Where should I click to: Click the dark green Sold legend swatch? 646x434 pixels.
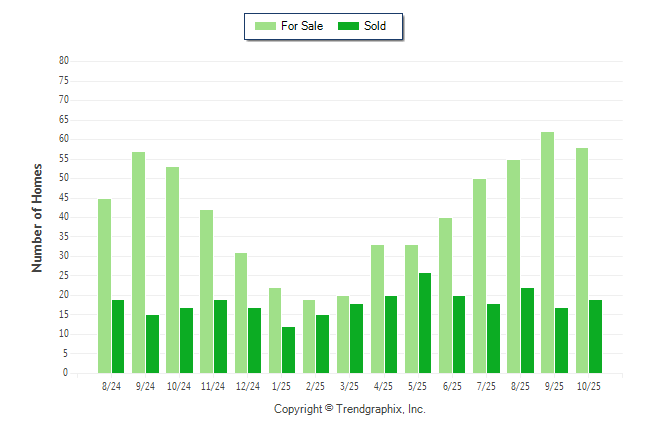click(349, 26)
